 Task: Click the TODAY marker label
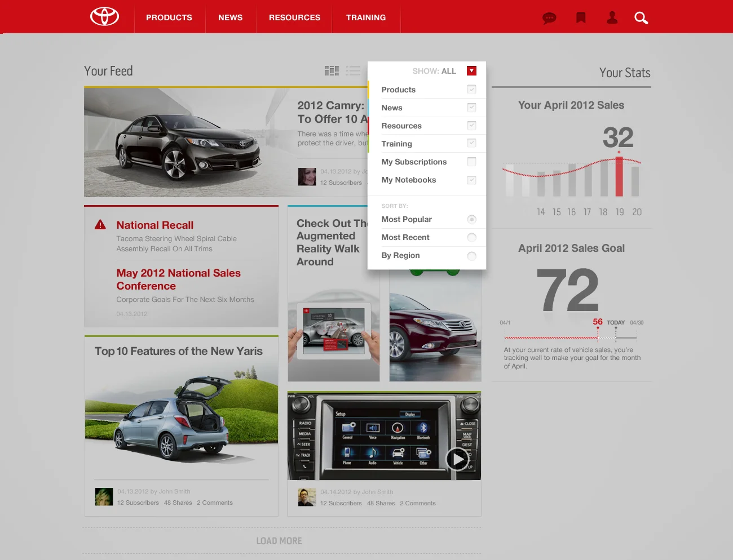click(616, 323)
